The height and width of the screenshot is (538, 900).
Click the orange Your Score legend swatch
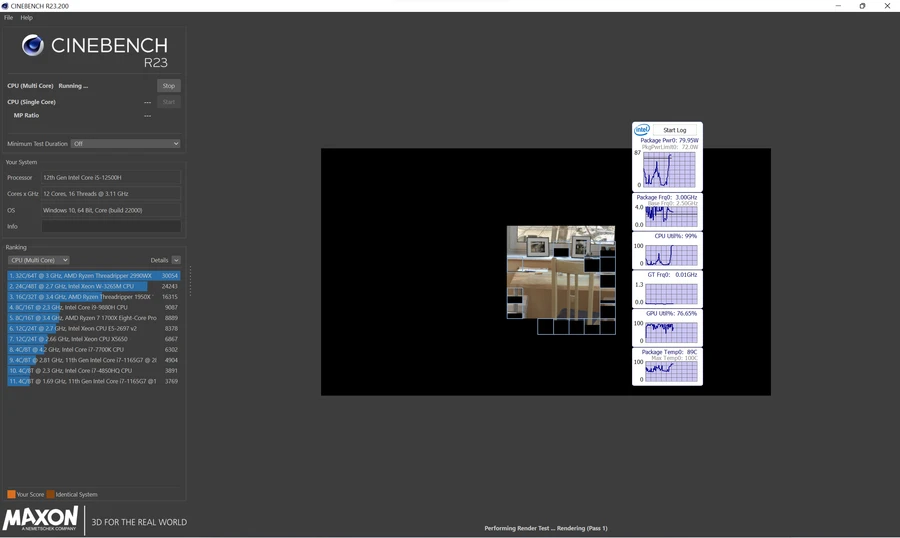pyautogui.click(x=11, y=494)
